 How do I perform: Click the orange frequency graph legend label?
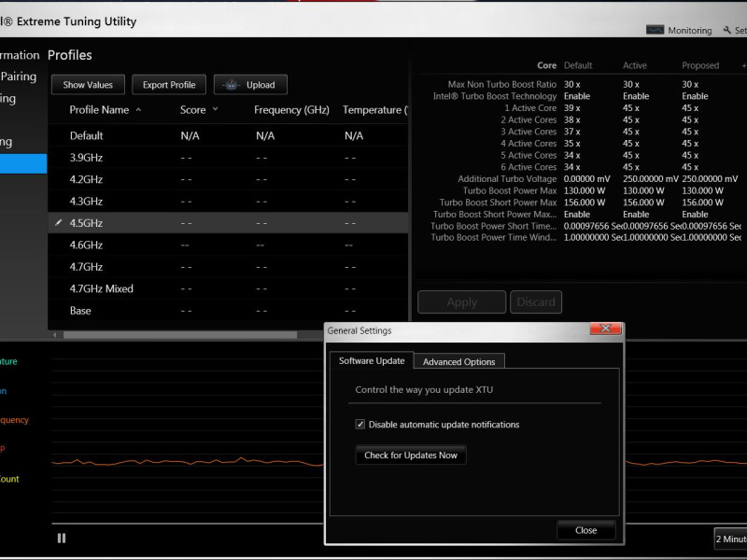(x=14, y=420)
